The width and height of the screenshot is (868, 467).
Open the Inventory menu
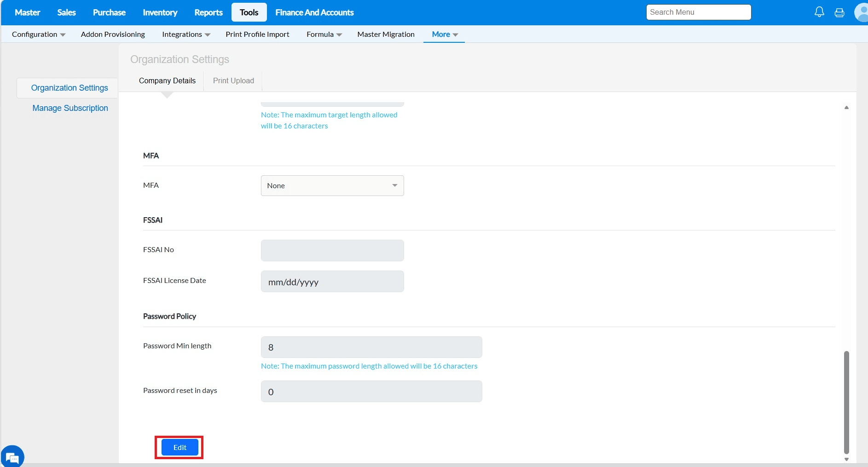[160, 12]
